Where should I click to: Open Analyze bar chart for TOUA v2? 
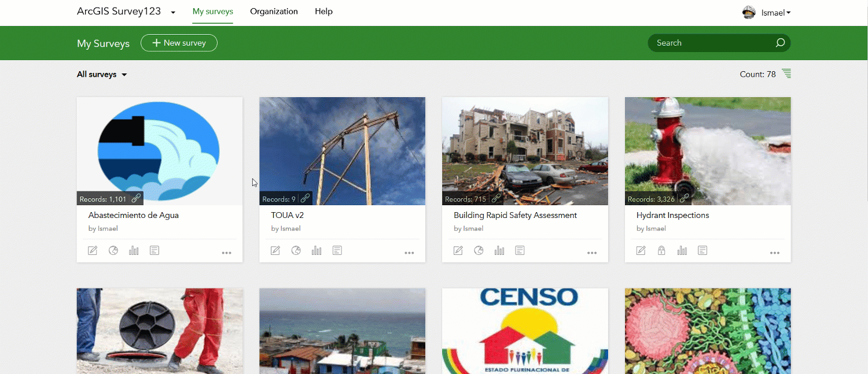pos(317,250)
